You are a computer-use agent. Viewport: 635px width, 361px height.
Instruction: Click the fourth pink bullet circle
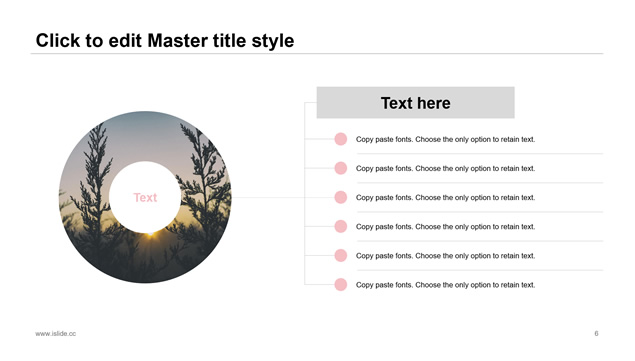point(341,226)
